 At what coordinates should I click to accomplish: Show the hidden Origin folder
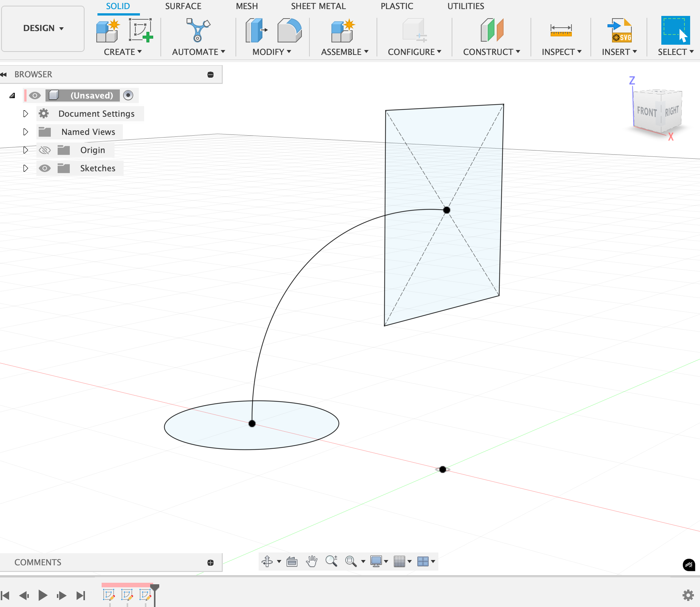click(x=45, y=150)
